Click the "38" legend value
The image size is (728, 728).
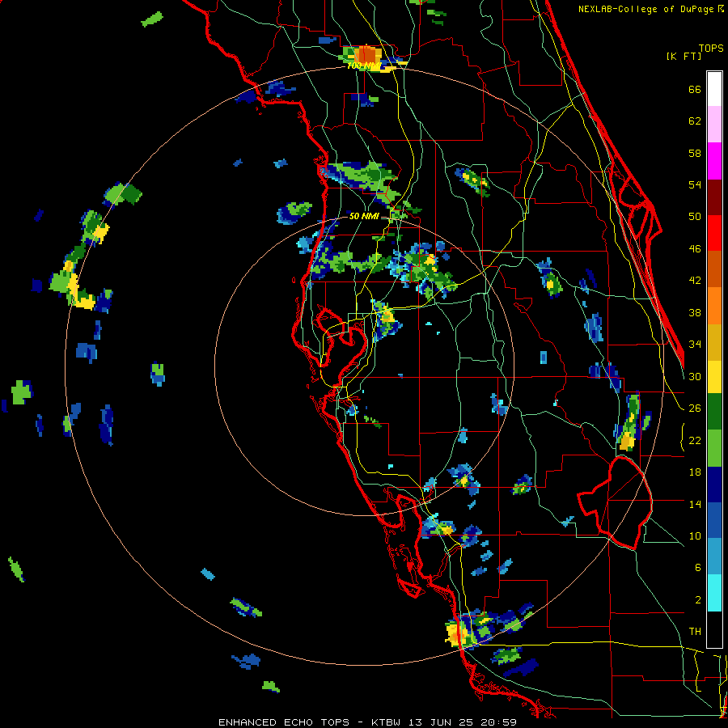[x=695, y=312]
